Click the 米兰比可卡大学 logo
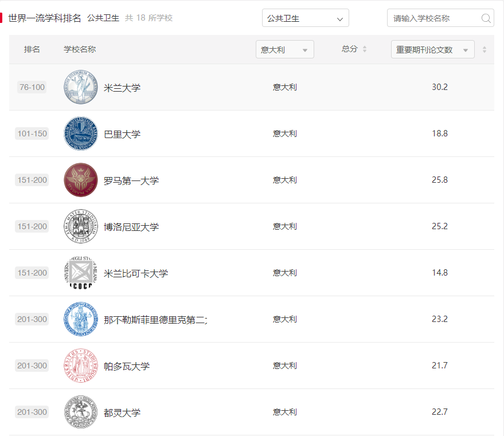 click(x=80, y=273)
